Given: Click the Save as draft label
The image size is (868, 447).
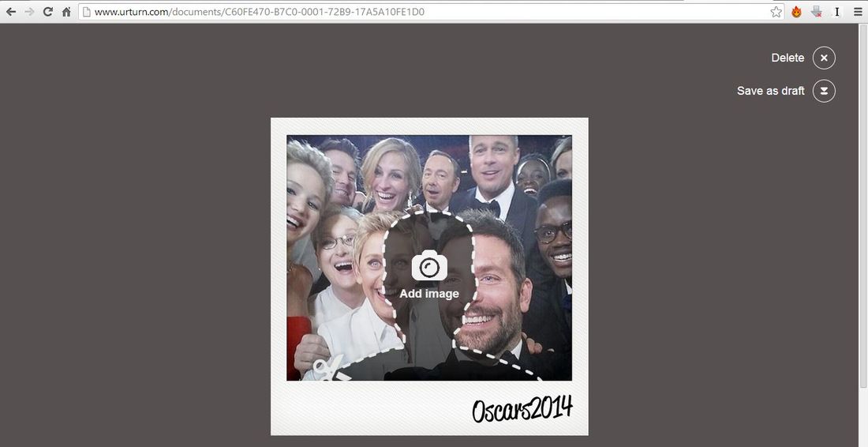Looking at the screenshot, I should coord(771,91).
